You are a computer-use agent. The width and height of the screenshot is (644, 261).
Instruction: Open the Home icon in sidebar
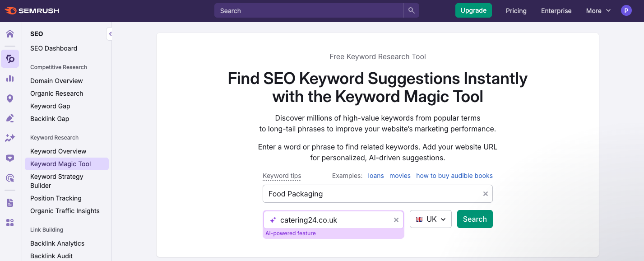[x=10, y=34]
